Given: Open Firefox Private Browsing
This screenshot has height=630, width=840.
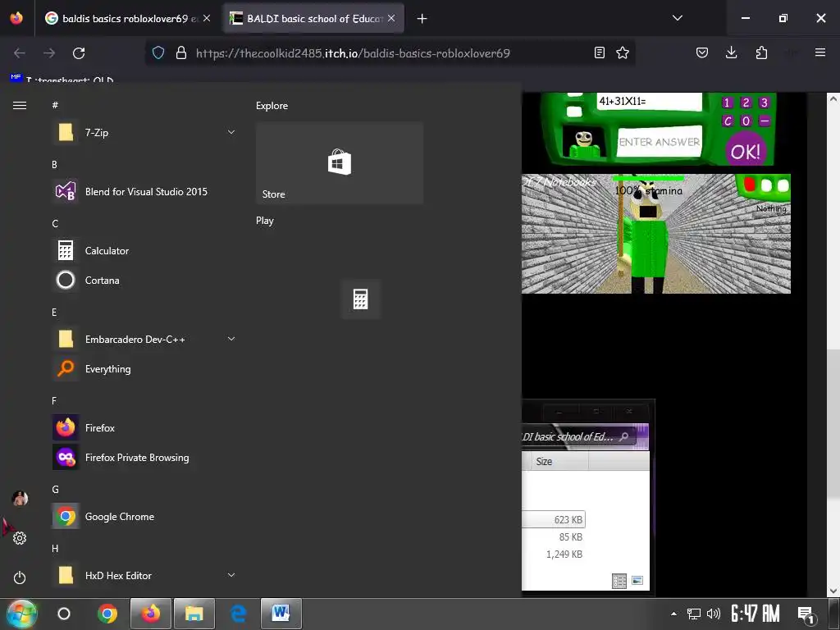Looking at the screenshot, I should [x=144, y=457].
